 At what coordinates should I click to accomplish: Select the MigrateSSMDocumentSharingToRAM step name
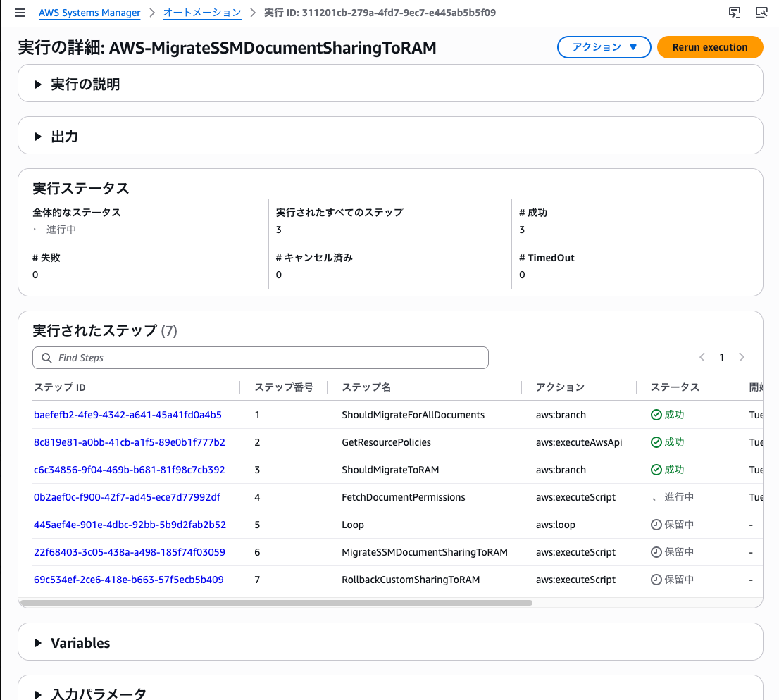pyautogui.click(x=425, y=552)
